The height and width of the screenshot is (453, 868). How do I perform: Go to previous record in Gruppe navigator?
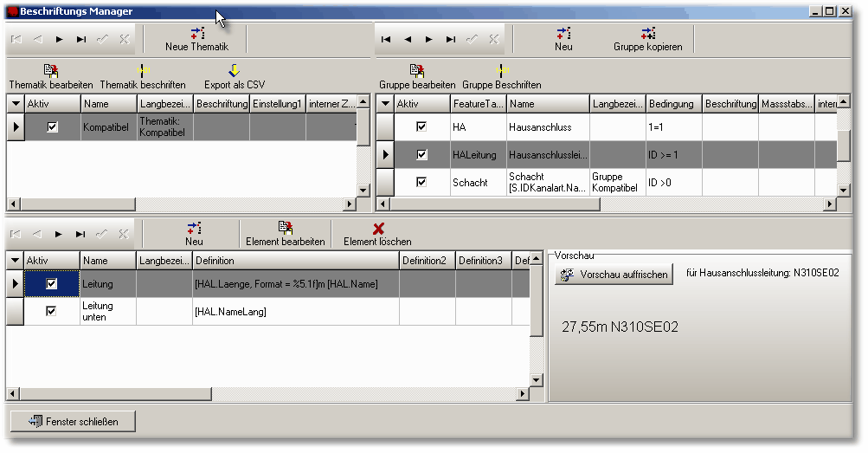tap(408, 39)
